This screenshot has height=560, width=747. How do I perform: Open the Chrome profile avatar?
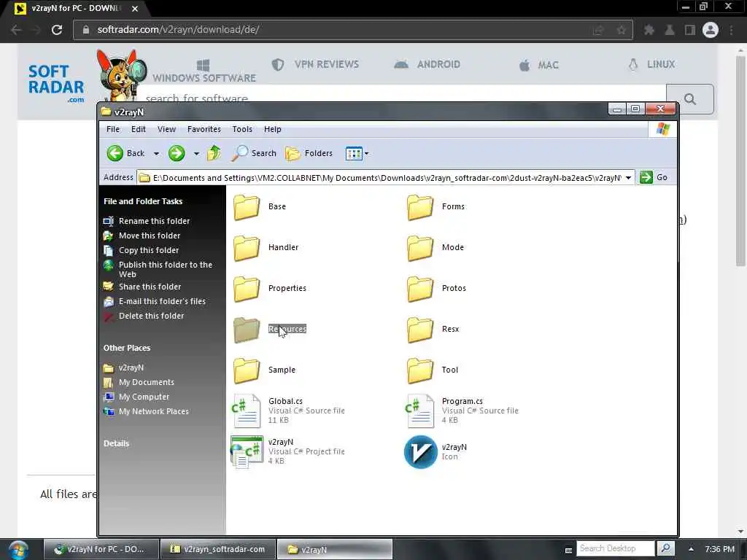[710, 30]
